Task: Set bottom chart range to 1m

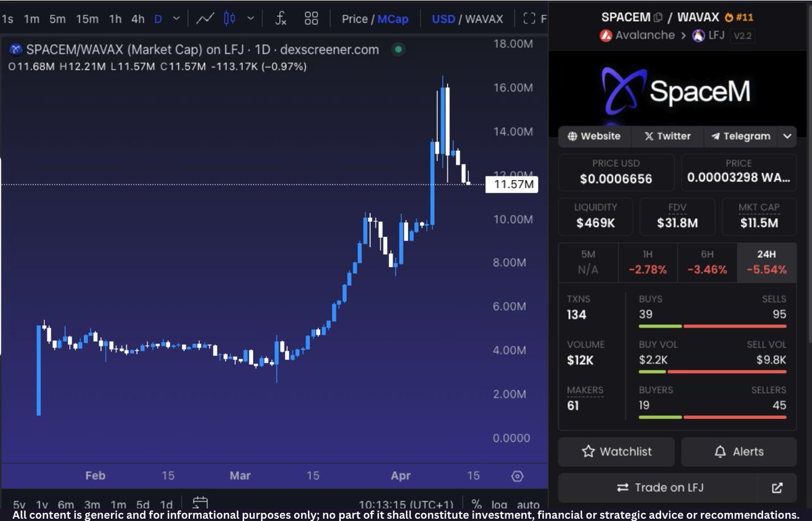Action: [x=118, y=505]
